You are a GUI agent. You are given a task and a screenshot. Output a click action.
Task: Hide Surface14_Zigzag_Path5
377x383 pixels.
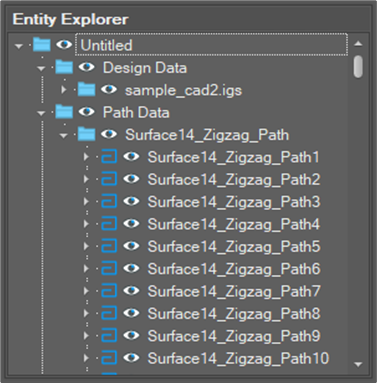point(131,246)
